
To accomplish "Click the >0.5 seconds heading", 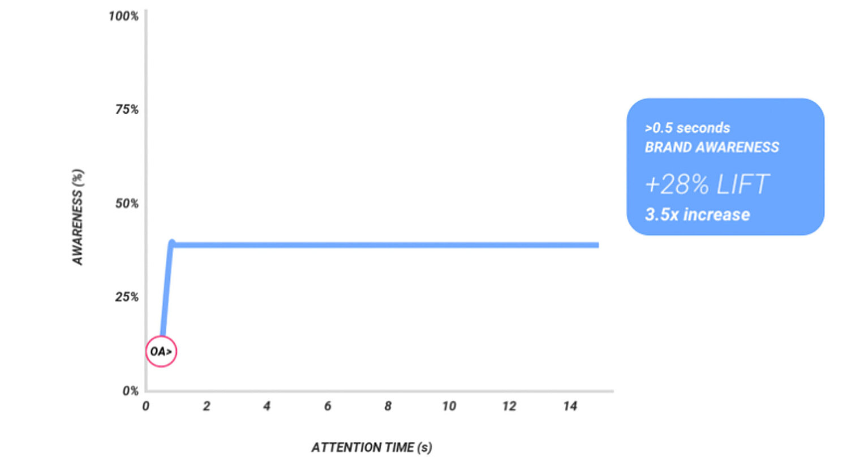I will click(x=687, y=128).
